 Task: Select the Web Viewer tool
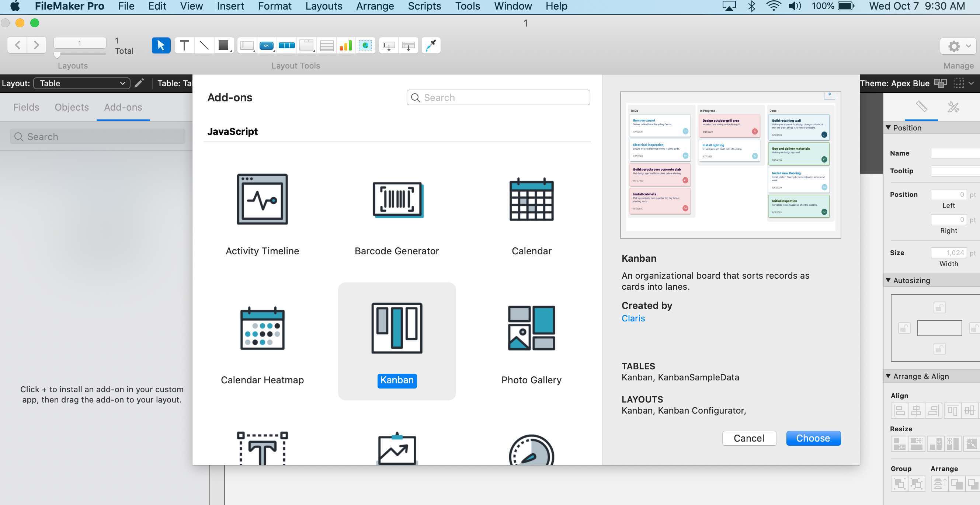click(x=366, y=46)
